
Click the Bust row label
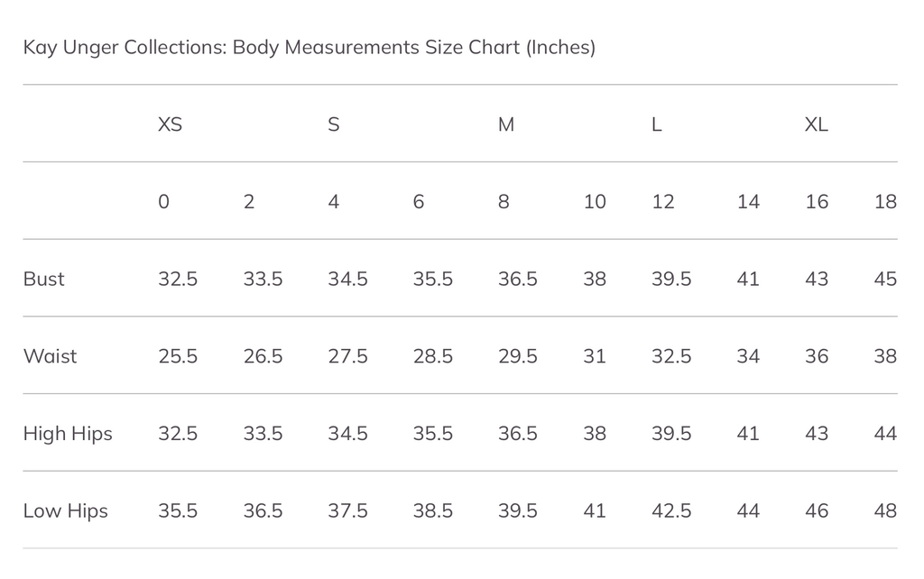[43, 279]
